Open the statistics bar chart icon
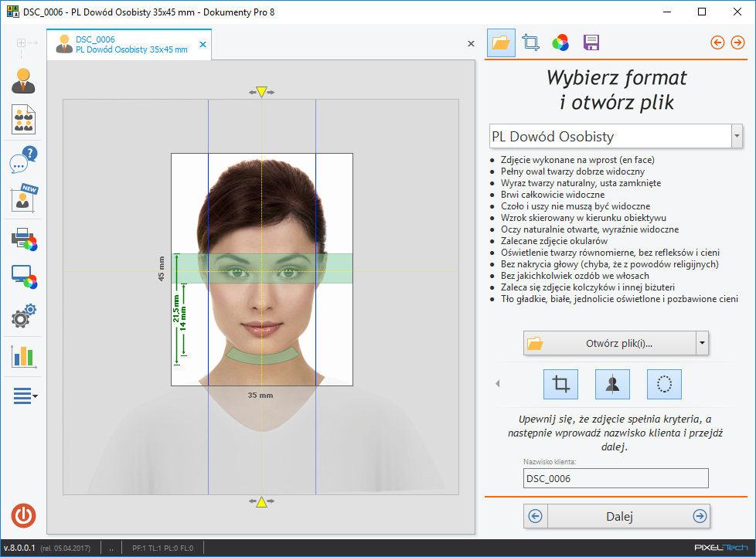 pos(23,356)
